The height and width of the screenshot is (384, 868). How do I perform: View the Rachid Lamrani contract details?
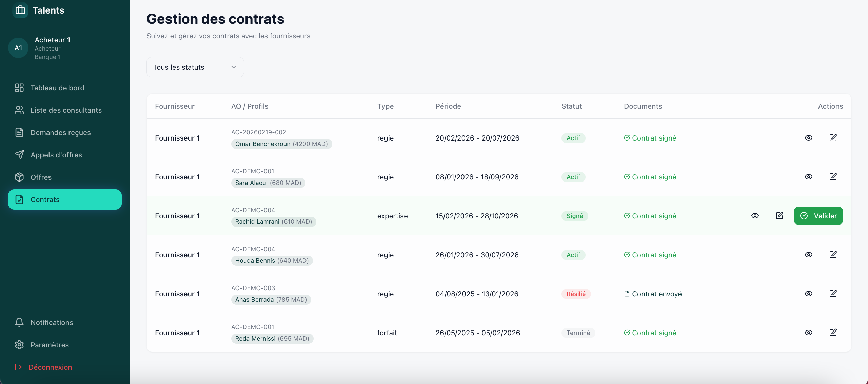(x=755, y=216)
